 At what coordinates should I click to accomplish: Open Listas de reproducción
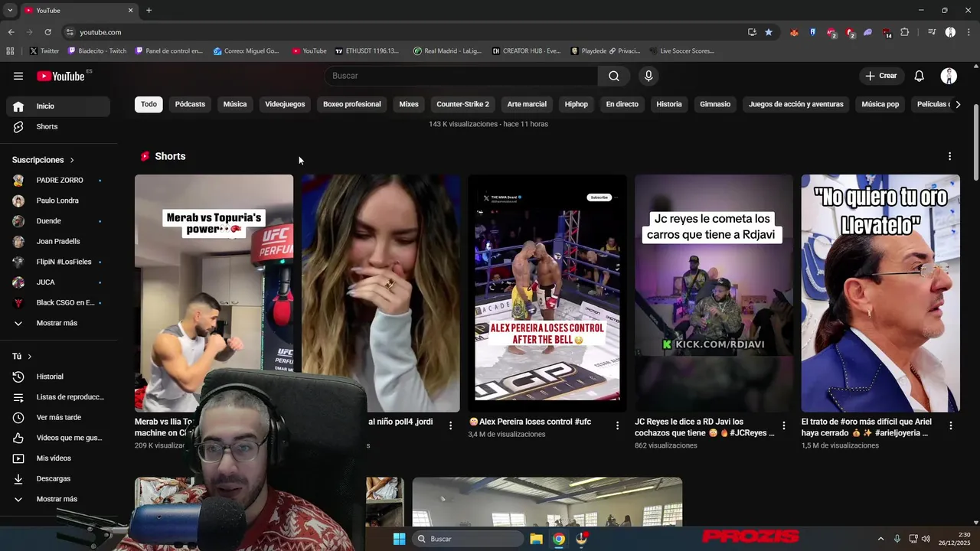point(58,397)
